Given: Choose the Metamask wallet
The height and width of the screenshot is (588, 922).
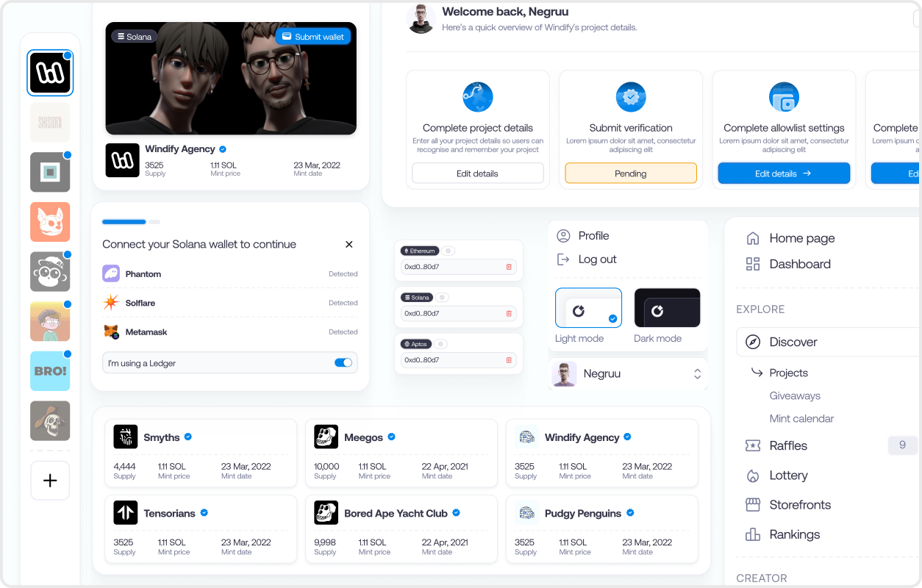Looking at the screenshot, I should (x=230, y=332).
